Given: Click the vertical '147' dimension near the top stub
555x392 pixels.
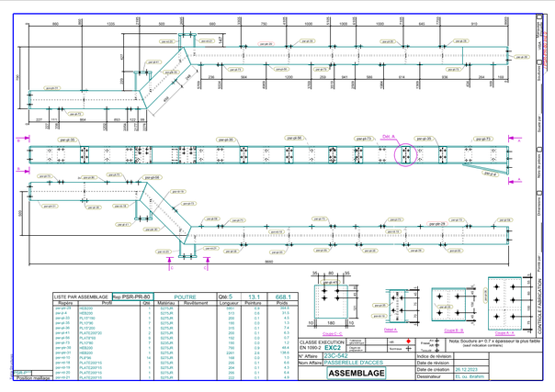Looking at the screenshot, I should [x=221, y=40].
